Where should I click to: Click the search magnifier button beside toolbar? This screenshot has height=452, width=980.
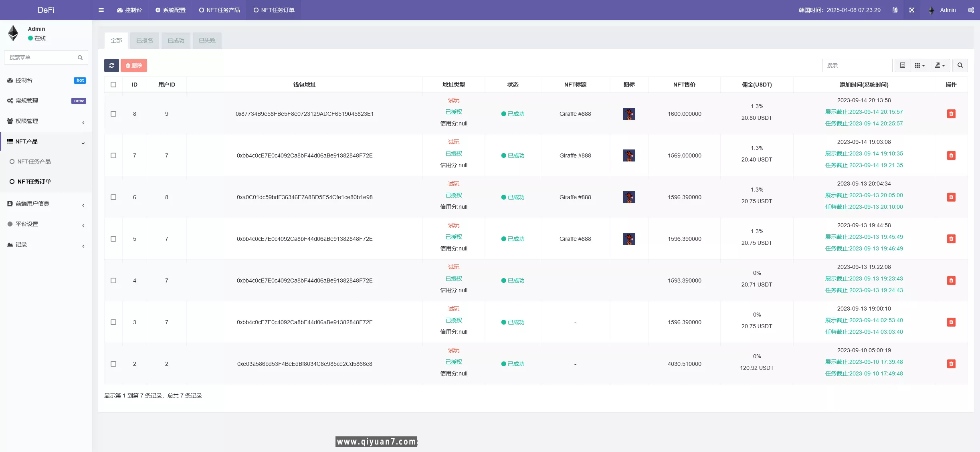coord(960,65)
